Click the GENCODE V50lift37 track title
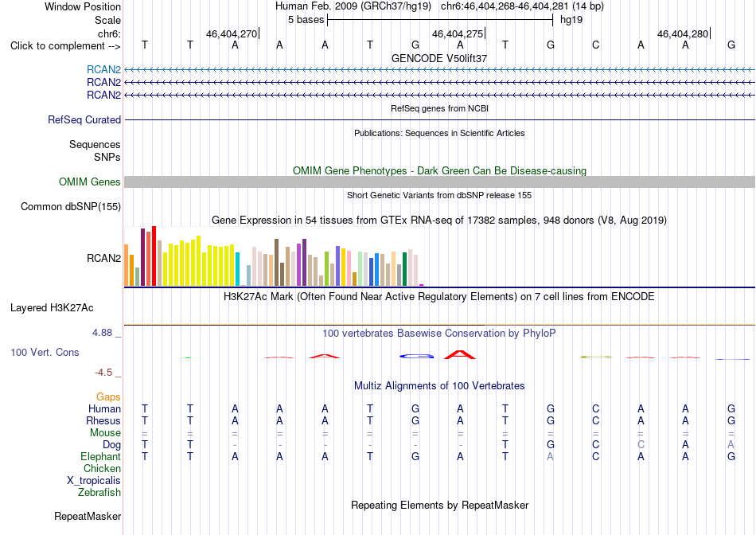The height and width of the screenshot is (535, 756). click(x=439, y=58)
